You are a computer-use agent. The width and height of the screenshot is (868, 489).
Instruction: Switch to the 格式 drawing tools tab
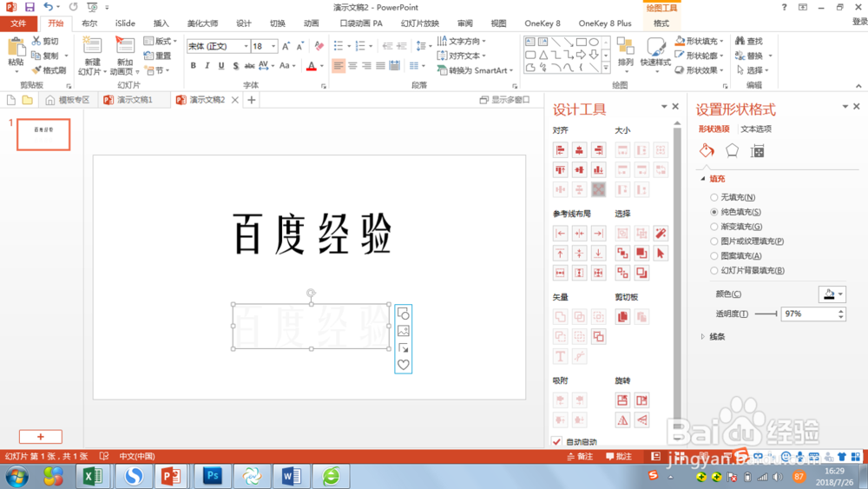(661, 23)
